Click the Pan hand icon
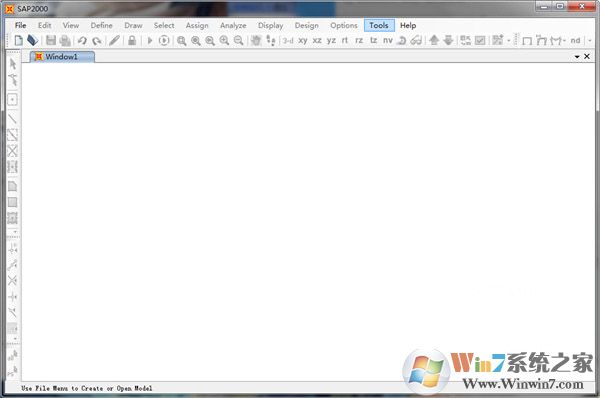The width and height of the screenshot is (600, 398). pyautogui.click(x=256, y=40)
